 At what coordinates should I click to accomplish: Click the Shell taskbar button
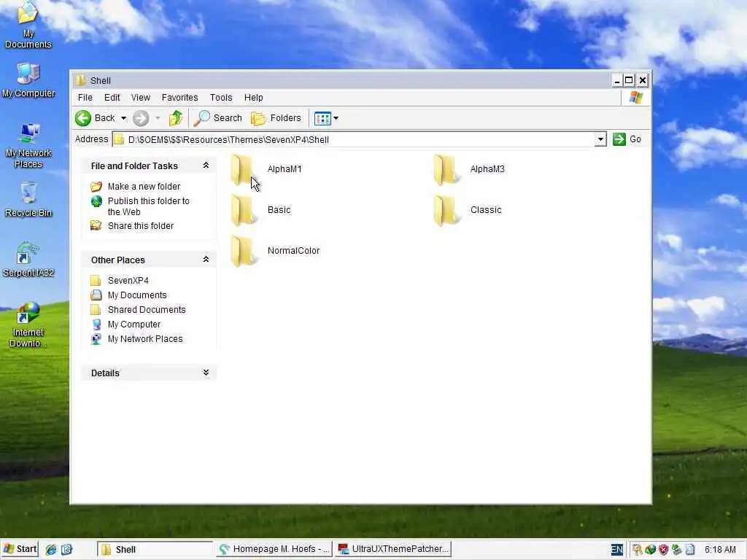155,549
